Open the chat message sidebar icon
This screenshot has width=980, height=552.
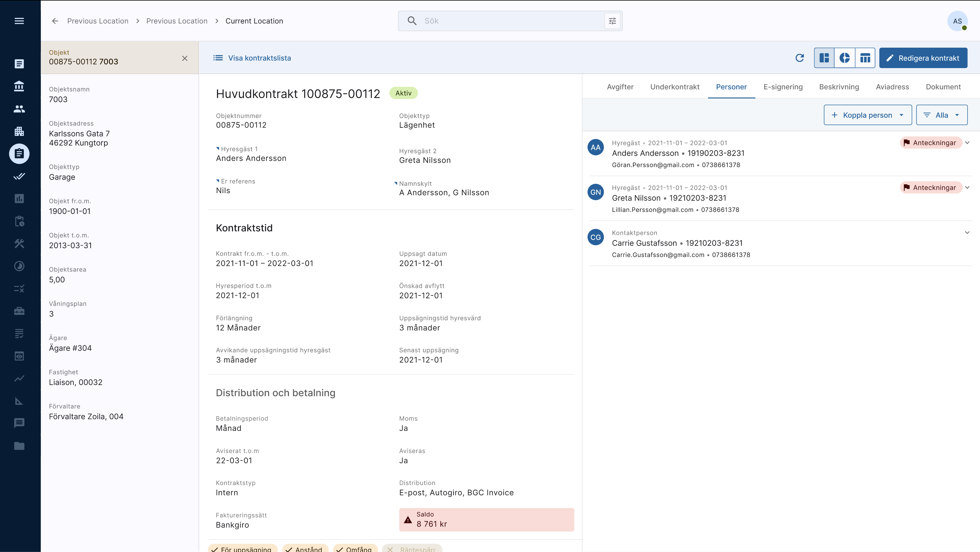coord(19,423)
